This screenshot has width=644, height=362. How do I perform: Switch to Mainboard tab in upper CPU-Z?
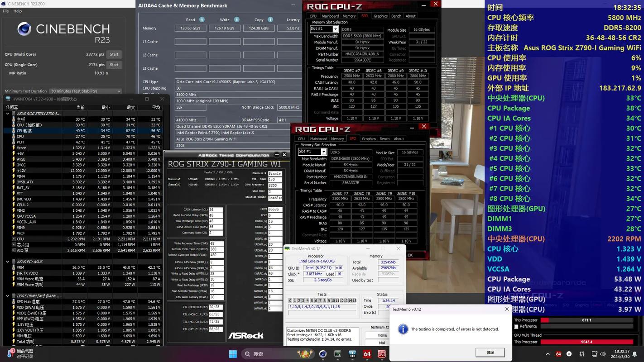point(330,16)
